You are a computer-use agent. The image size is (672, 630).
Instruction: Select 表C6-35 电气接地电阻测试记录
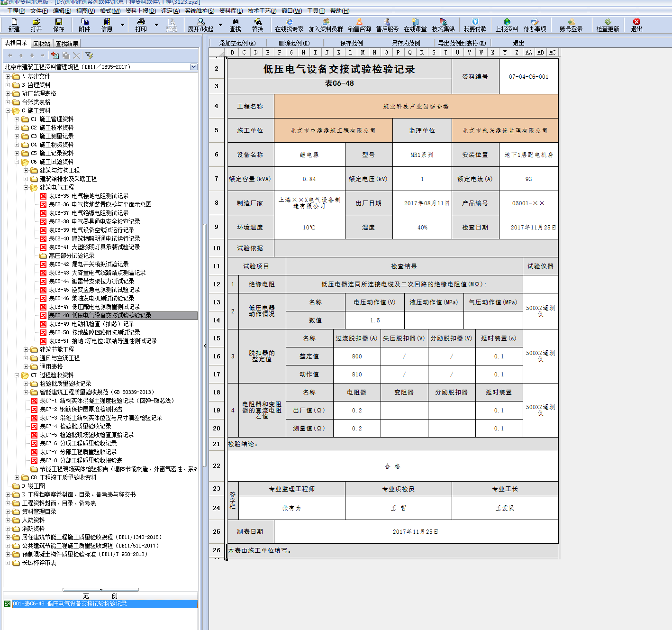[x=89, y=196]
